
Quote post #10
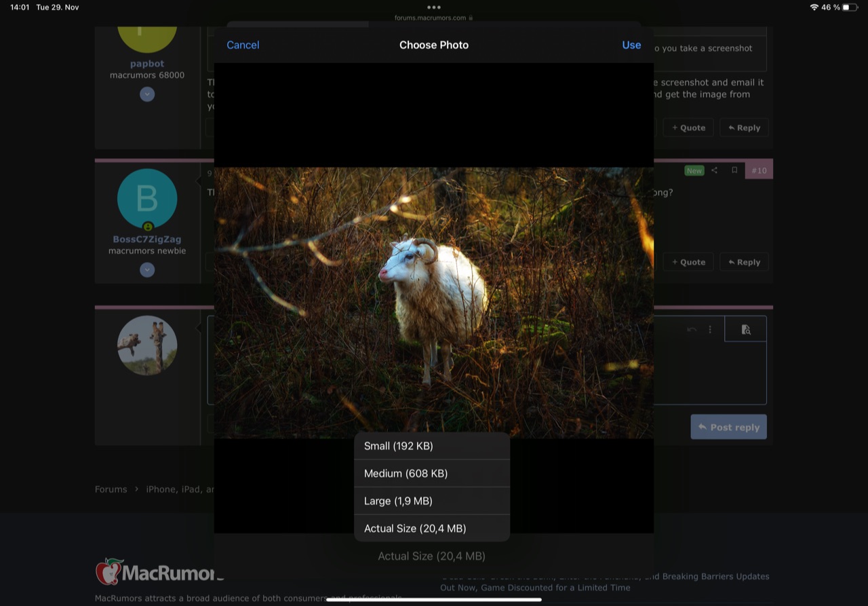(x=688, y=262)
